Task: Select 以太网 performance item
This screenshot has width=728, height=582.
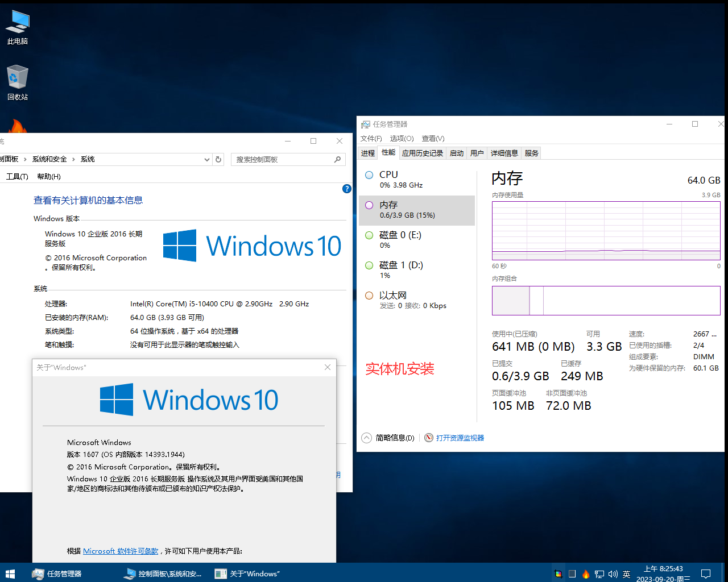Action: 417,300
